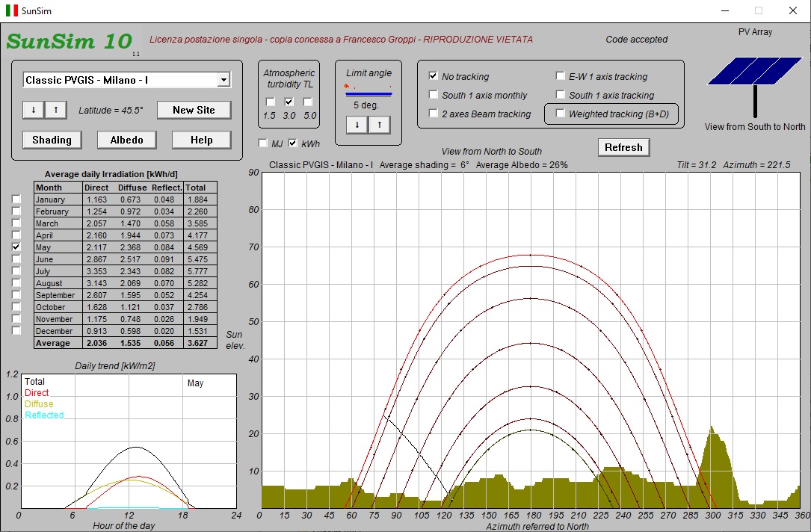Check the February month checkbox

click(16, 211)
